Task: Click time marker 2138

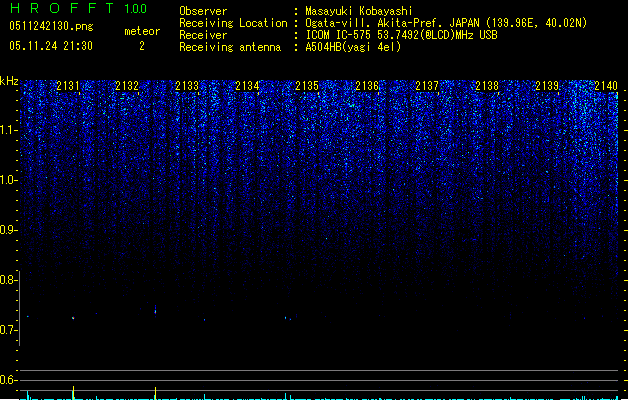Action: (x=487, y=86)
